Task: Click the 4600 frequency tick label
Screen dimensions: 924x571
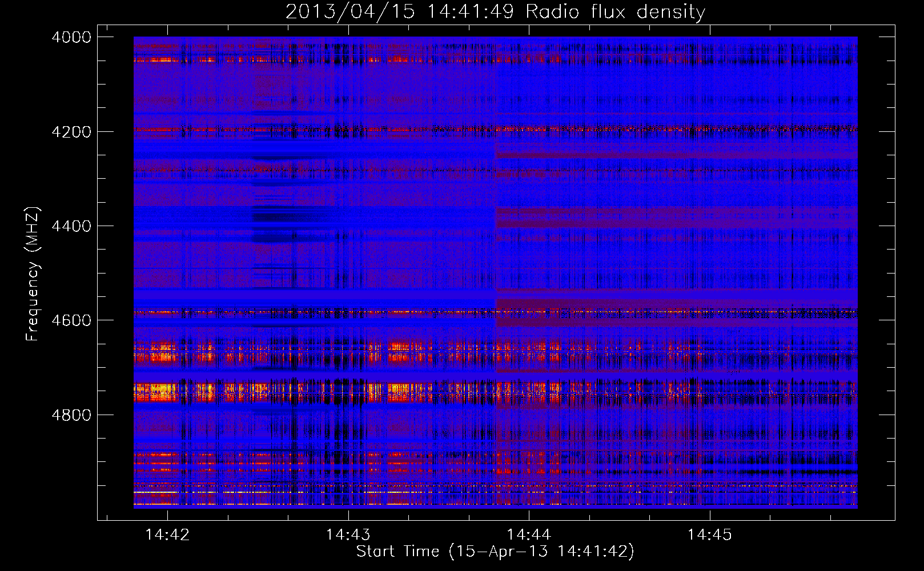Action: 71,320
